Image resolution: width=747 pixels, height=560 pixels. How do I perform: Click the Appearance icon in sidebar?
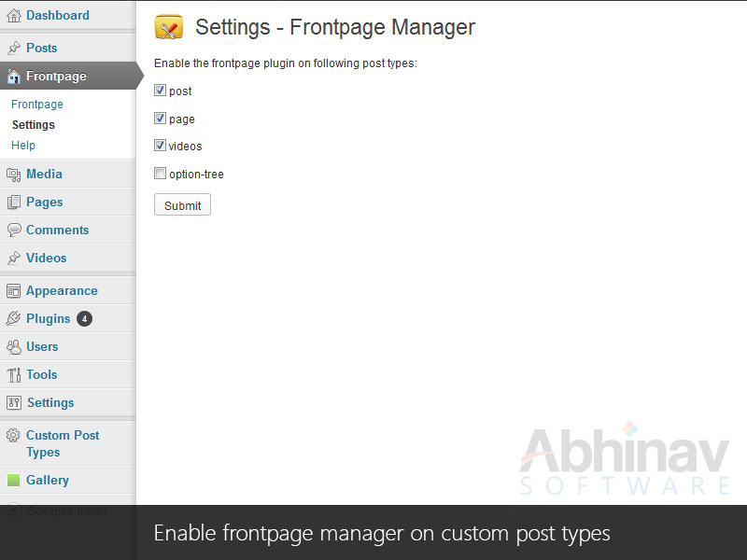pos(14,291)
